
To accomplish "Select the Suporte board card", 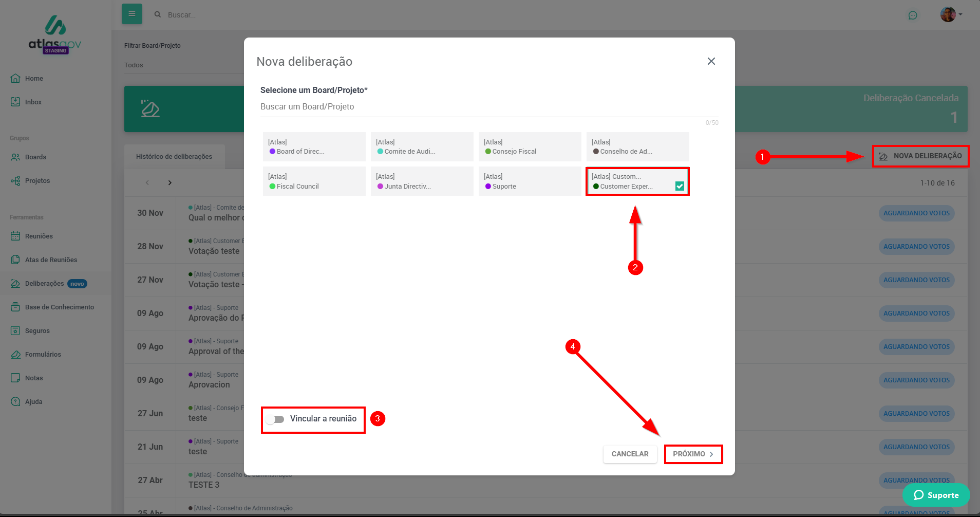I will click(x=530, y=181).
